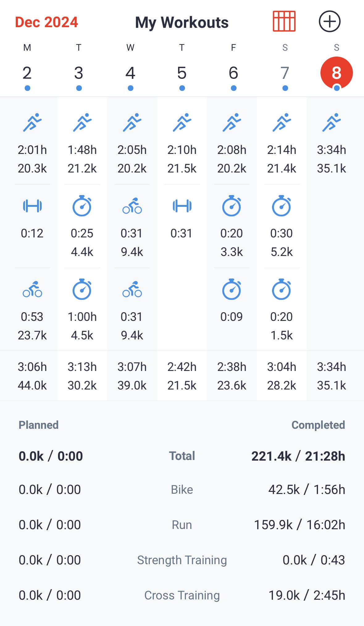Open Saturday's 1.5k stopwatch workout icon
364x626 pixels.
[x=281, y=290]
